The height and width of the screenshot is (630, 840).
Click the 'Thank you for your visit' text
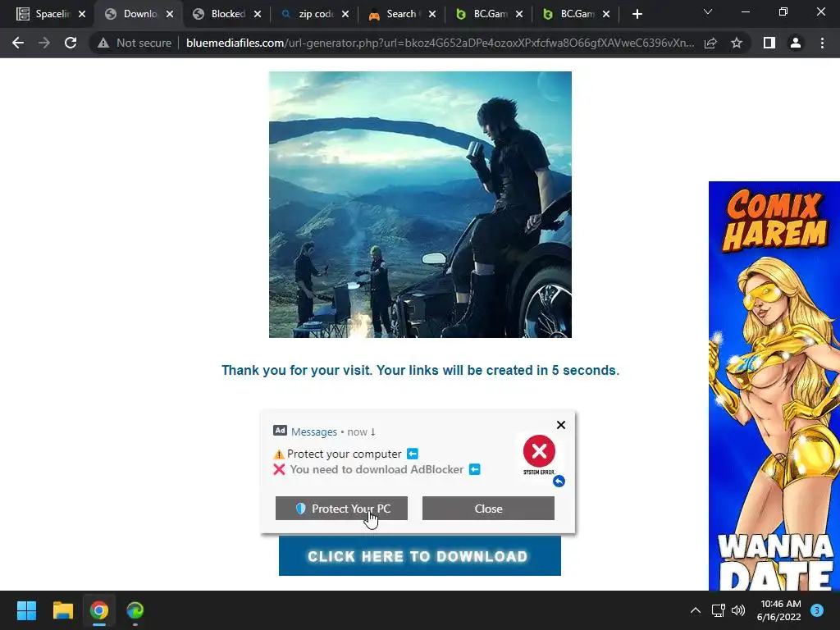click(421, 370)
